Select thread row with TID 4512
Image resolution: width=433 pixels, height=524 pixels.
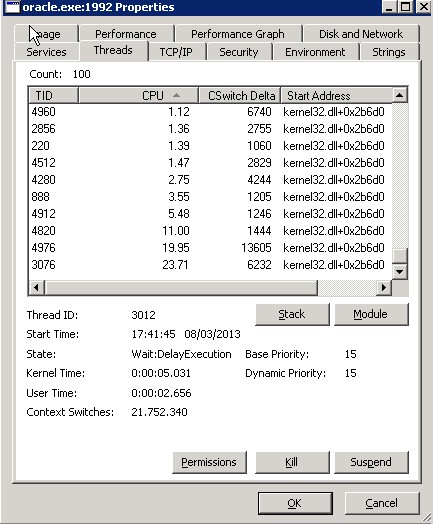210,163
